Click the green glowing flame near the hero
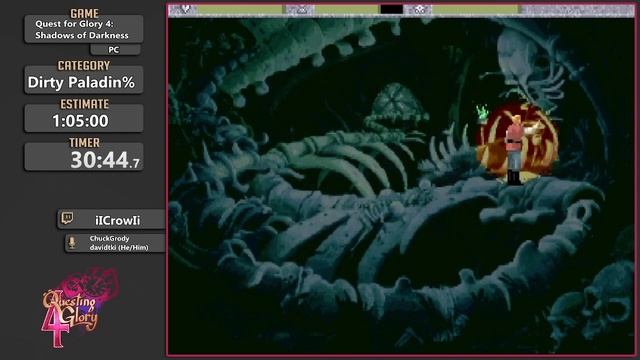640x360 pixels. click(482, 112)
